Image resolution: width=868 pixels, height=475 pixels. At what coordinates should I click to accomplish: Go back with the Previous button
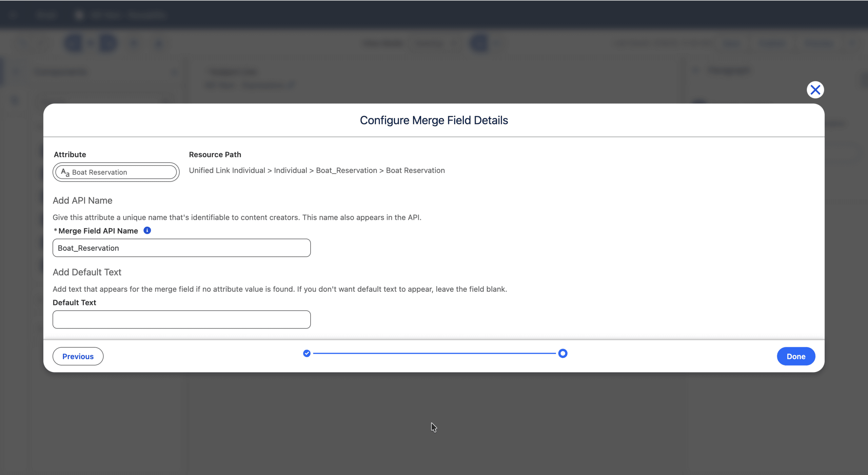pyautogui.click(x=78, y=356)
